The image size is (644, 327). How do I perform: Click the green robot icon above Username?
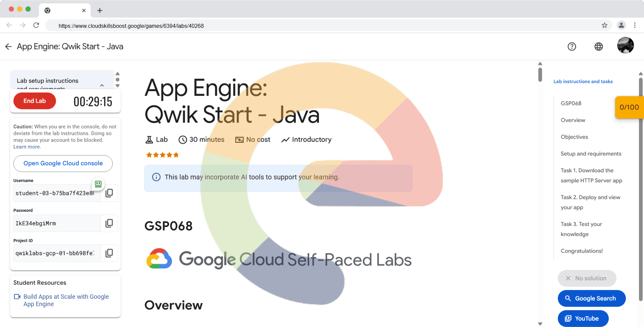click(98, 184)
